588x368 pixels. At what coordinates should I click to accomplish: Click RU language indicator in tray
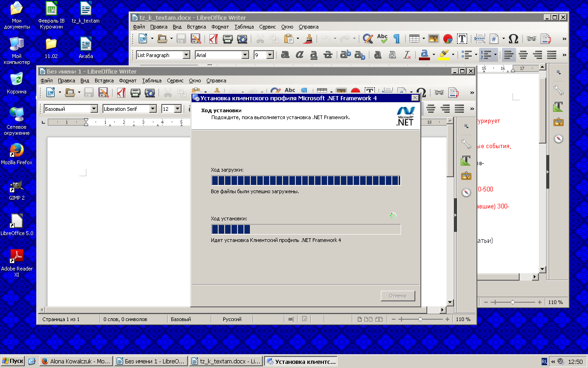click(x=544, y=361)
